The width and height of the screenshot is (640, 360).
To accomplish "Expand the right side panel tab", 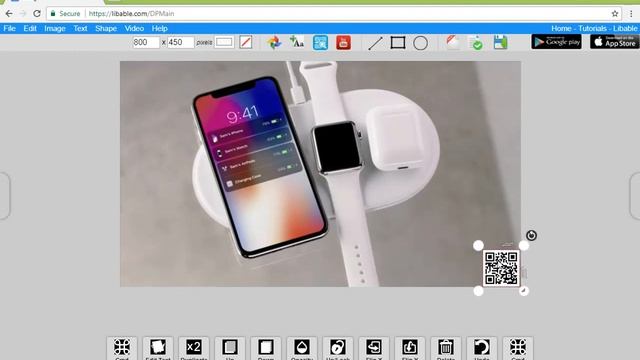I will pos(635,196).
